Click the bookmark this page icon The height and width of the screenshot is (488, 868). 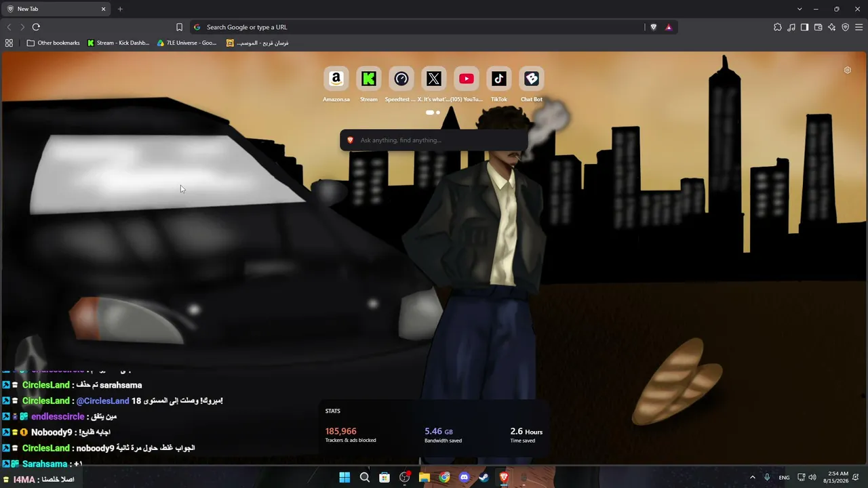click(x=179, y=27)
